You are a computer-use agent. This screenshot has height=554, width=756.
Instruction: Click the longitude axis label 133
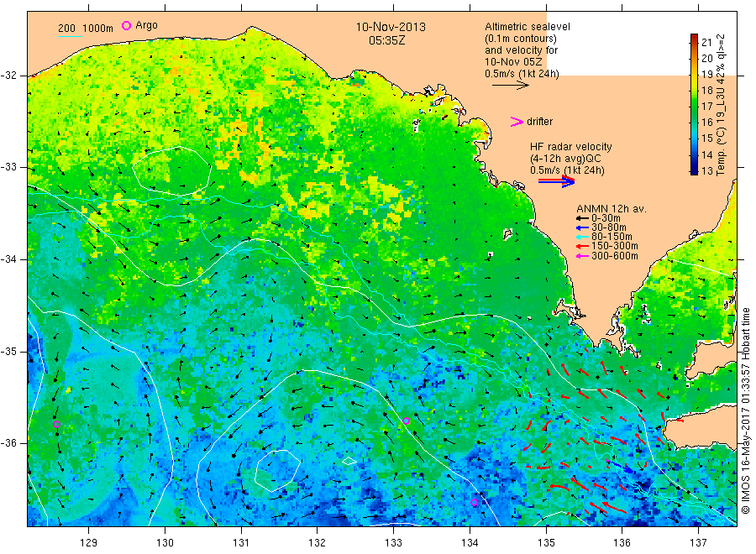click(393, 542)
